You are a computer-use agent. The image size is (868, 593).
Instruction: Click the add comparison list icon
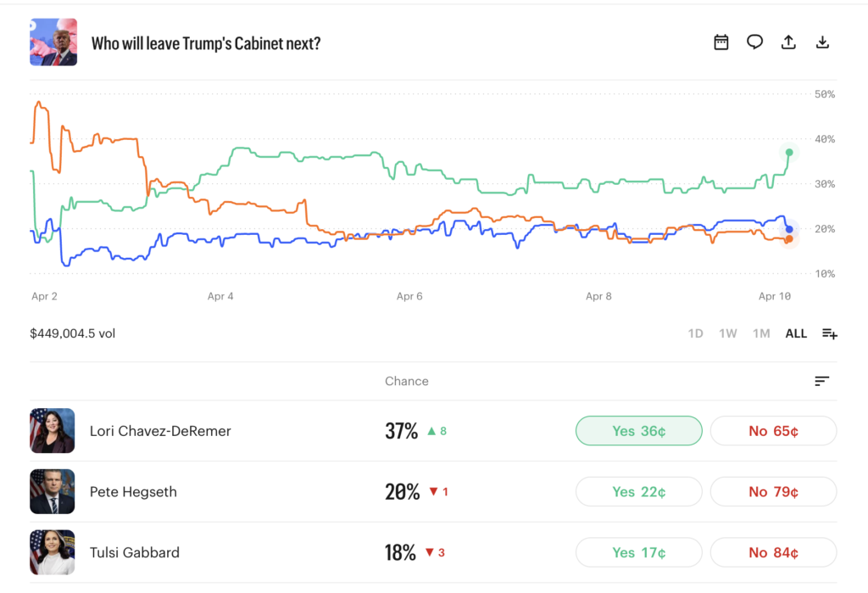tap(830, 333)
